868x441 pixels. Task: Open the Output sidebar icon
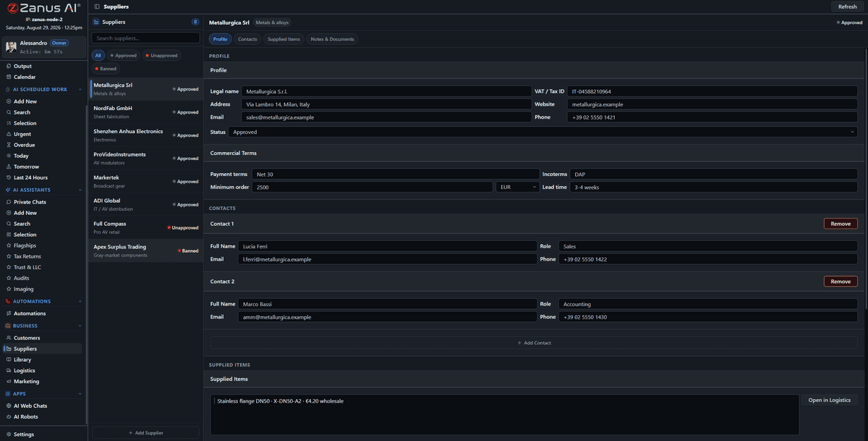click(x=9, y=66)
